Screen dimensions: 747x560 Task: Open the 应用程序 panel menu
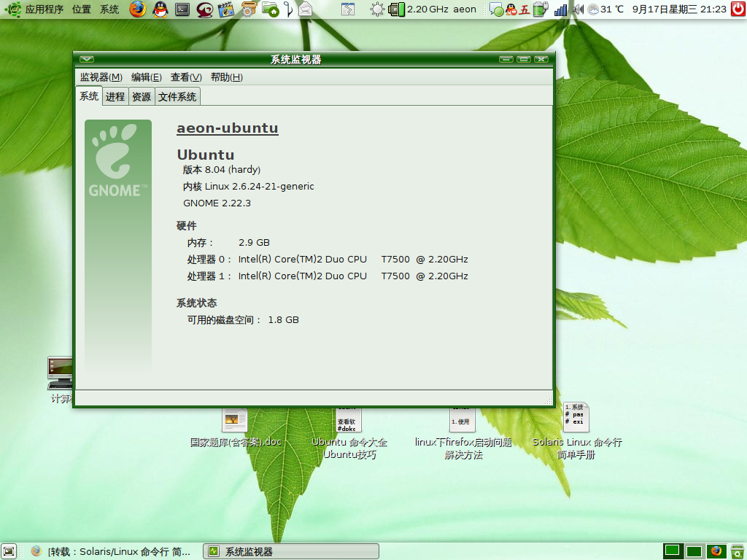44,9
